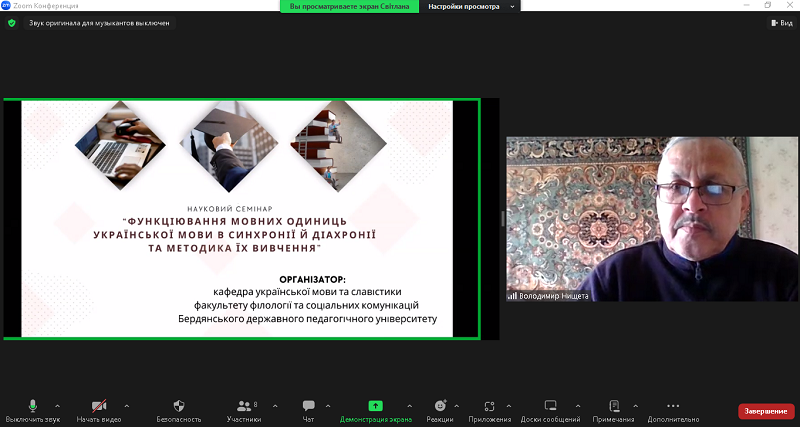
Task: Expand audio options arrow next to microphone
Action: coord(57,406)
